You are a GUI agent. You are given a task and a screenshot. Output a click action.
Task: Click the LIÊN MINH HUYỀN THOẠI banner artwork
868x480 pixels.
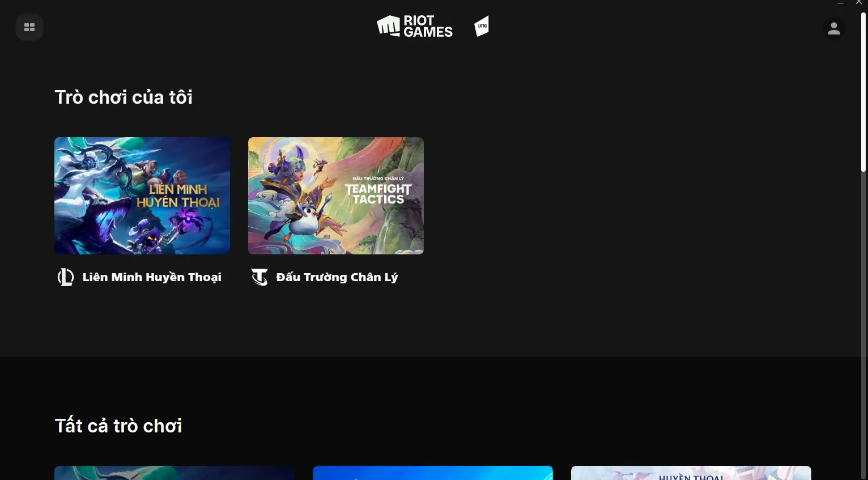tap(142, 195)
